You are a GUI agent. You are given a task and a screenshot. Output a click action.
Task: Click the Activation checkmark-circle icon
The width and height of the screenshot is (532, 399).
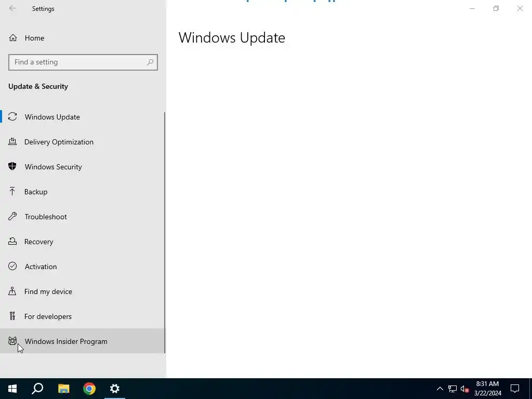12,266
